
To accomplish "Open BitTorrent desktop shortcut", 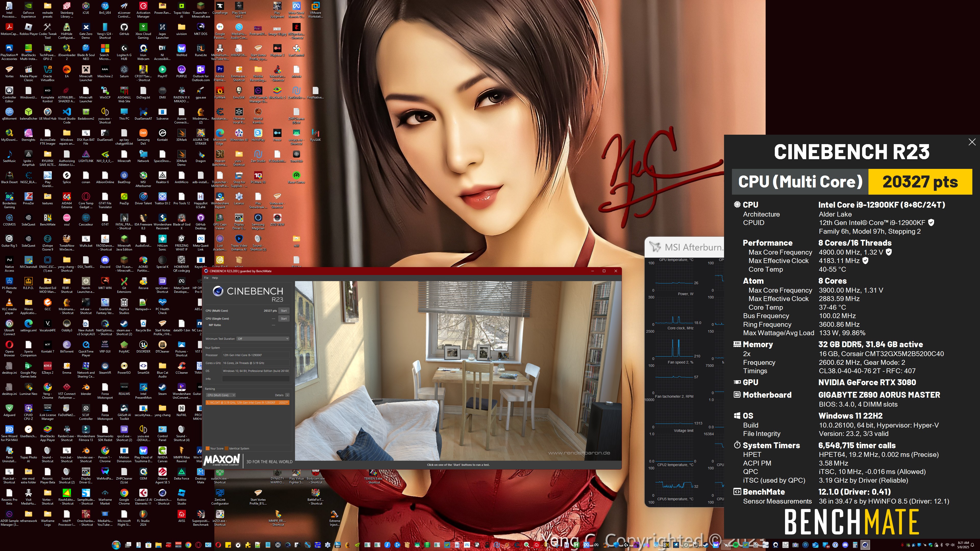I will click(67, 347).
